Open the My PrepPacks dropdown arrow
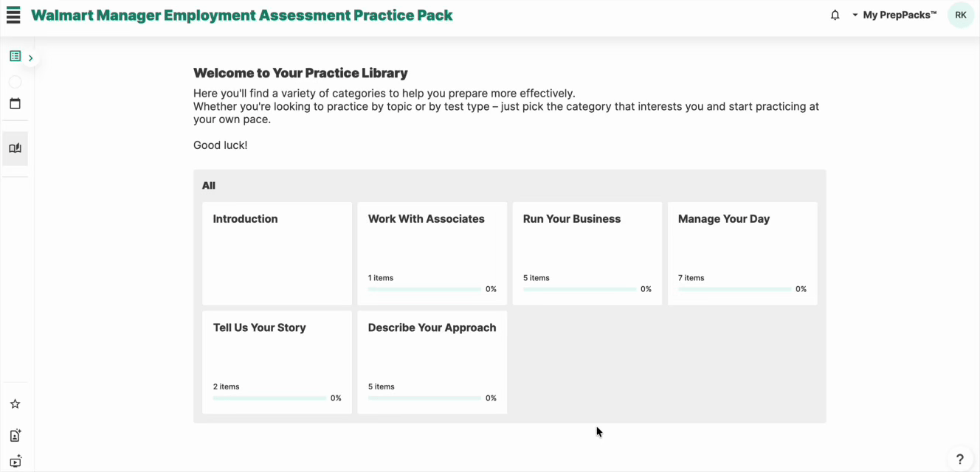Image resolution: width=980 pixels, height=472 pixels. (x=855, y=14)
